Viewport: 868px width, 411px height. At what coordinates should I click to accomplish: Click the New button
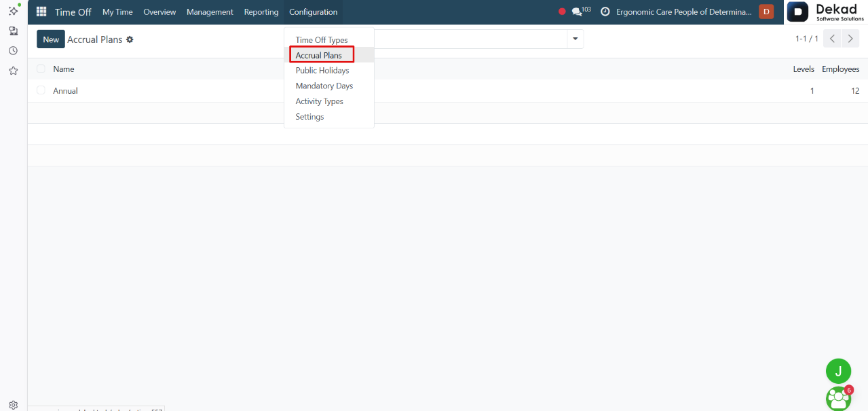(x=51, y=39)
